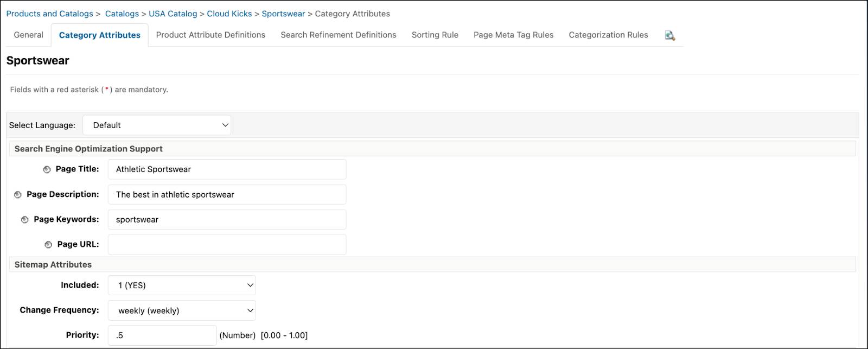Open the Page Meta Tag Rules tab
Image resolution: width=868 pixels, height=349 pixels.
(514, 35)
